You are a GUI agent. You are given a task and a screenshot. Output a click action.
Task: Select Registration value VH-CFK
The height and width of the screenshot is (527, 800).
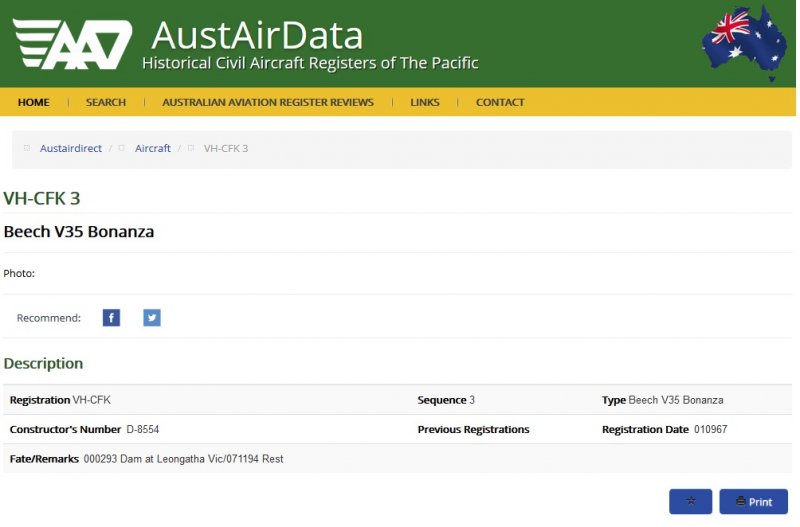point(91,400)
